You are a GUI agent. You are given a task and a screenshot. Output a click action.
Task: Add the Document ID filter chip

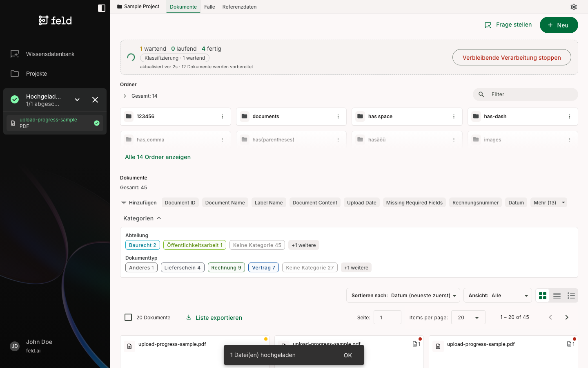click(180, 203)
